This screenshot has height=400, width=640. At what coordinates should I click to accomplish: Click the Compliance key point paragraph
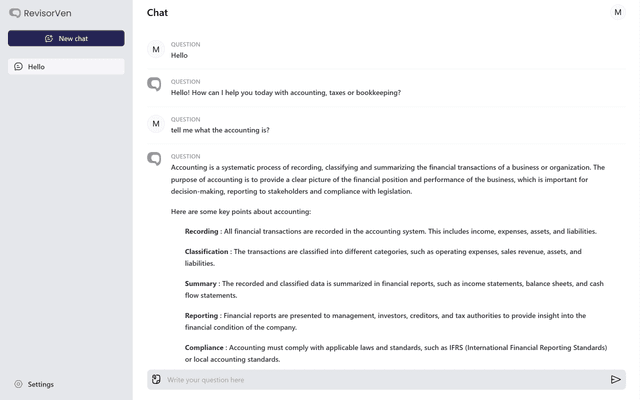[395, 353]
